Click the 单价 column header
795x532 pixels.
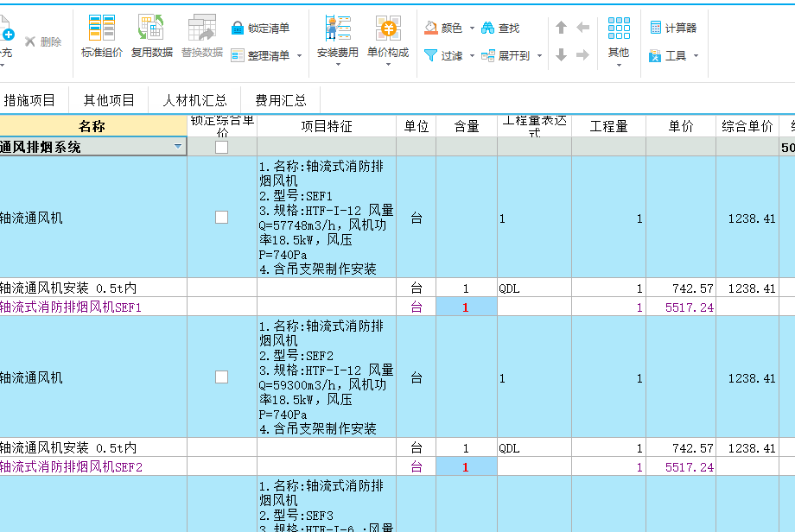(x=681, y=126)
